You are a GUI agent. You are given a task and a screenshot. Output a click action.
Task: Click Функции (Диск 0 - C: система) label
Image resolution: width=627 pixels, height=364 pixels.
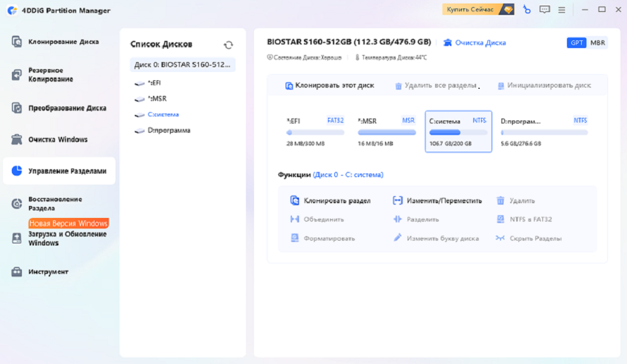coord(331,175)
